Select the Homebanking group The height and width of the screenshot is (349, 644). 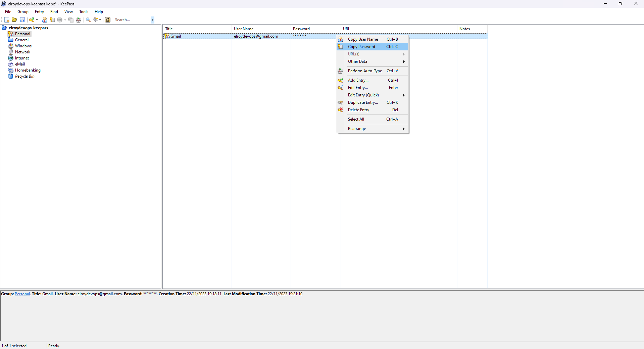point(28,70)
